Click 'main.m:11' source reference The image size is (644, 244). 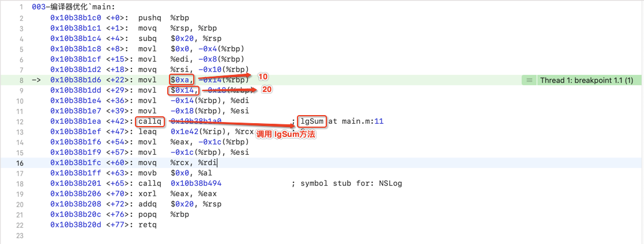[x=363, y=122]
